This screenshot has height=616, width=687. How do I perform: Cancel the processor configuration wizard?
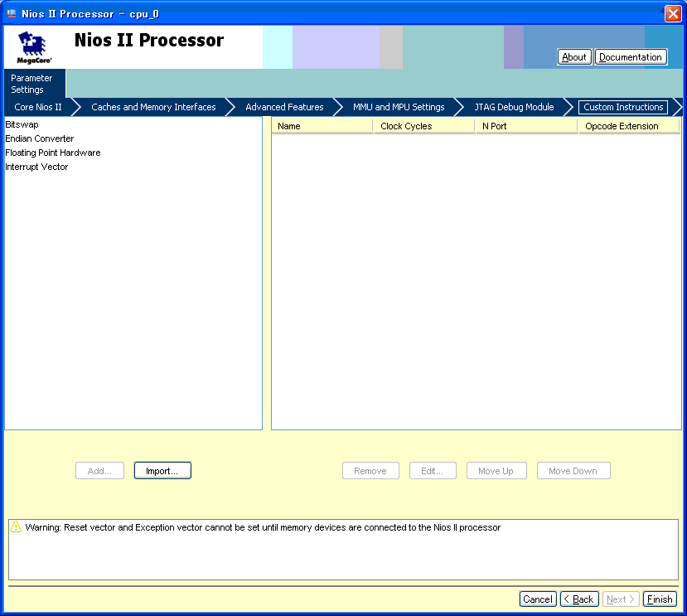point(538,599)
